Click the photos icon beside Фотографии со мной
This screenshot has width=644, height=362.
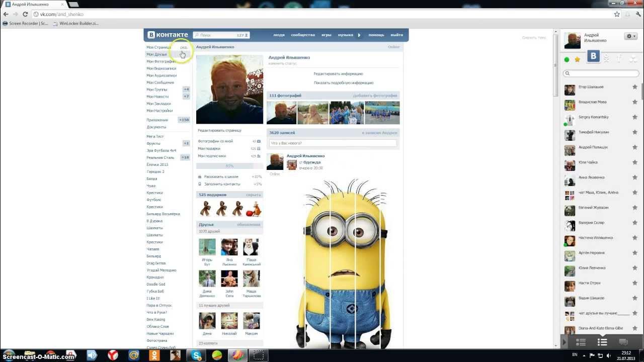(x=259, y=141)
